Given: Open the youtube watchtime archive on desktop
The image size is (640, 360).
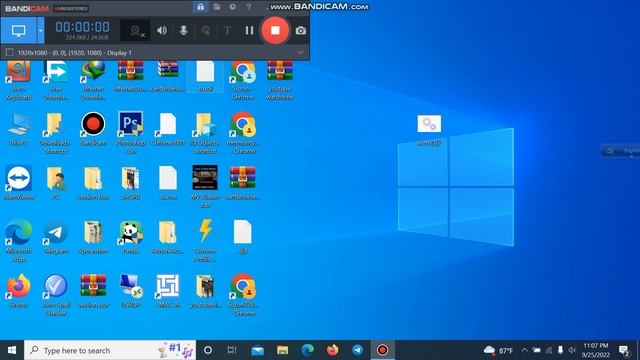Looking at the screenshot, I should [280, 80].
